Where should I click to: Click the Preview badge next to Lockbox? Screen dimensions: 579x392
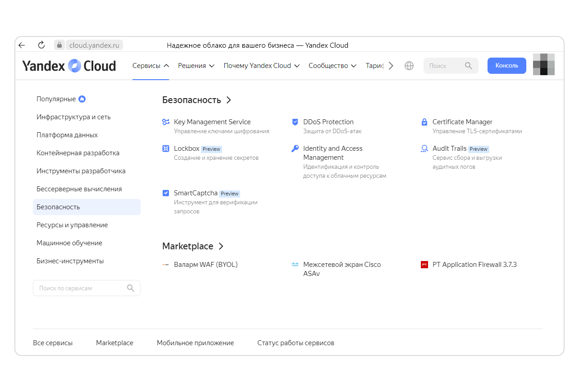click(211, 149)
